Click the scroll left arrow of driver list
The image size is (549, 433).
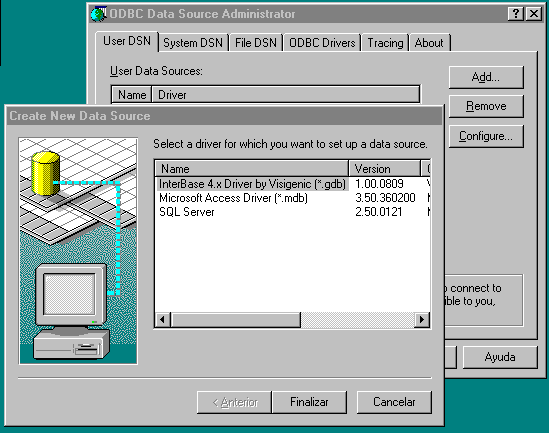162,319
